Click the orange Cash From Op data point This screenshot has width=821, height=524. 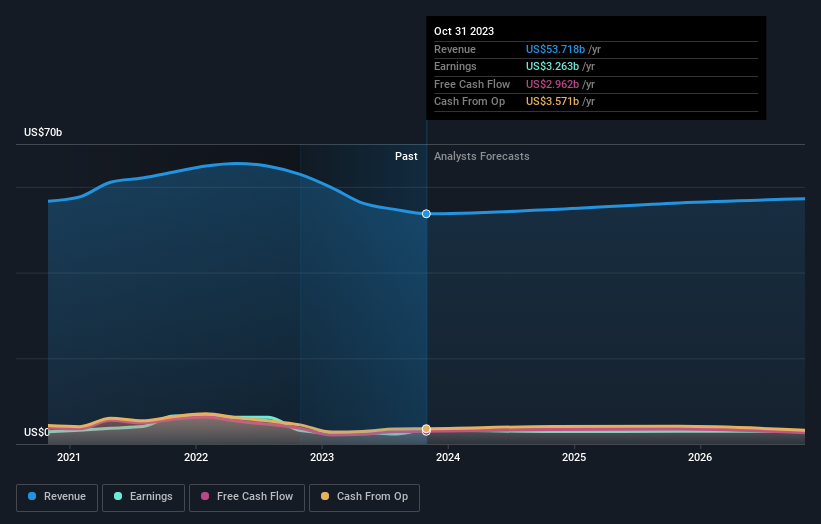pos(426,429)
